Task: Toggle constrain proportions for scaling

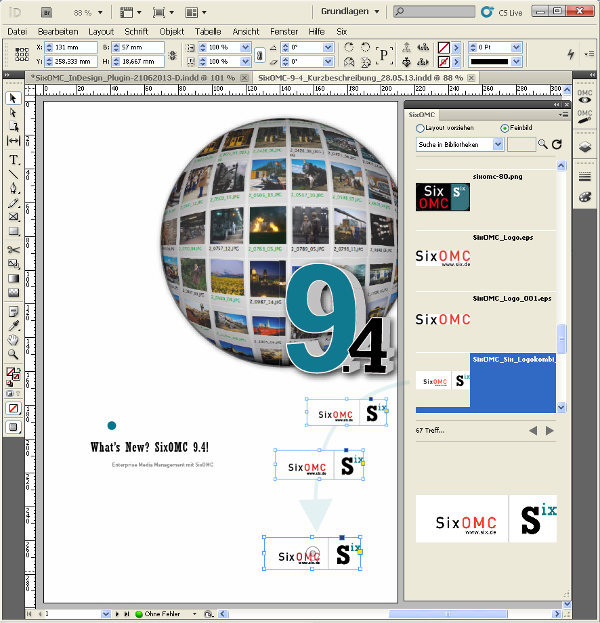Action: 260,55
